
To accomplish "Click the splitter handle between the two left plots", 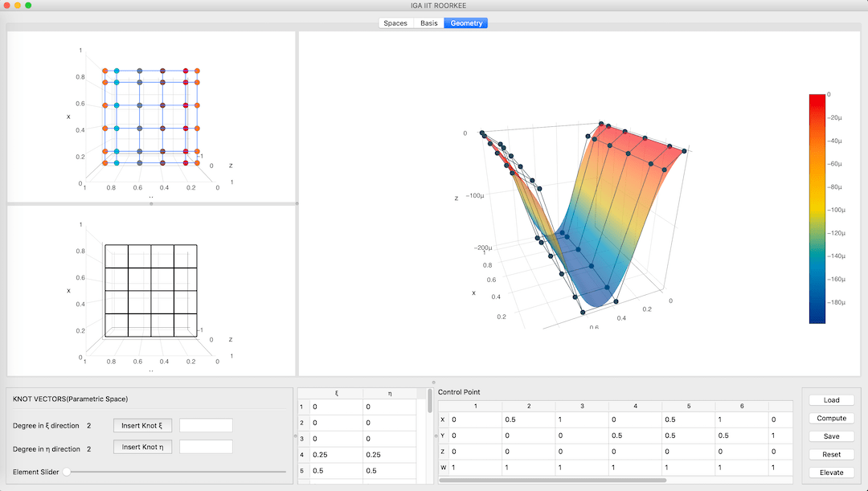I will tap(151, 204).
